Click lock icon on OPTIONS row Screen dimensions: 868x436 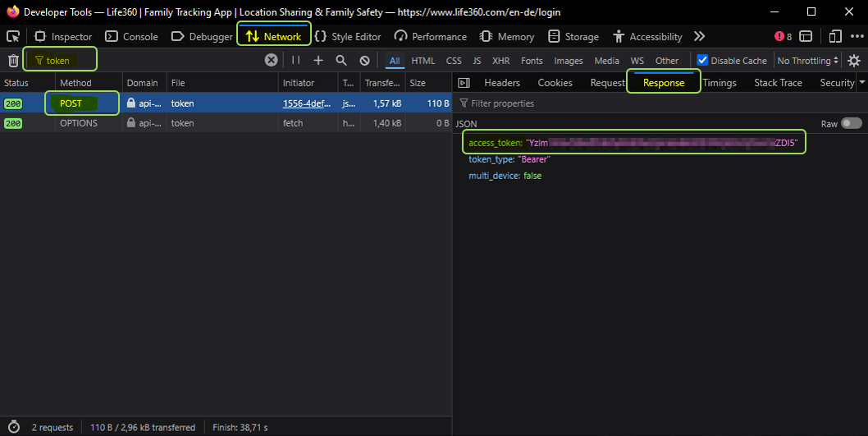pyautogui.click(x=130, y=122)
